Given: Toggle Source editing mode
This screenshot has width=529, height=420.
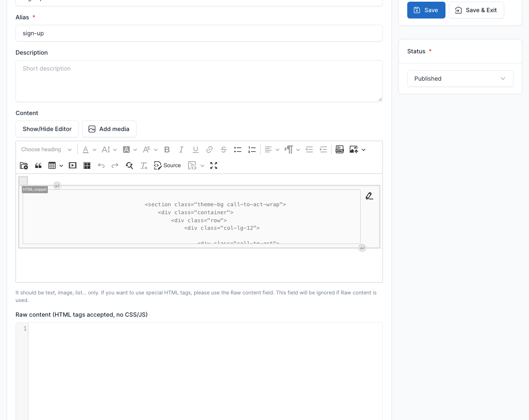Looking at the screenshot, I should coord(168,165).
